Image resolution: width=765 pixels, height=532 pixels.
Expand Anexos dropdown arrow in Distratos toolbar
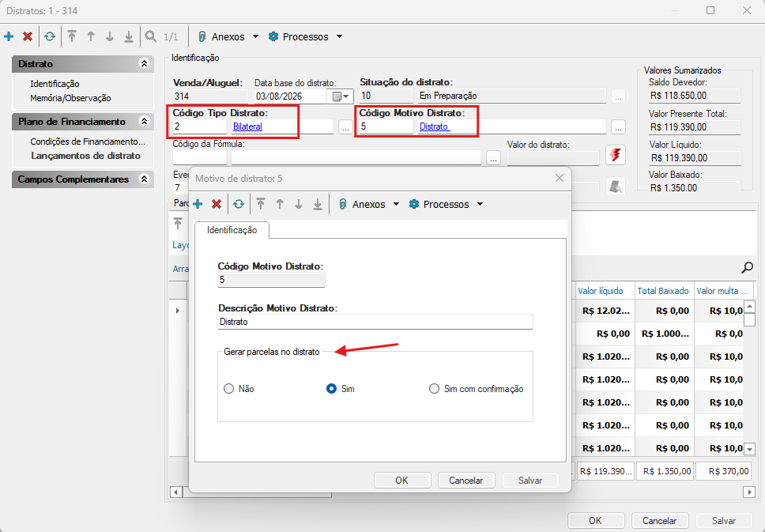[255, 36]
